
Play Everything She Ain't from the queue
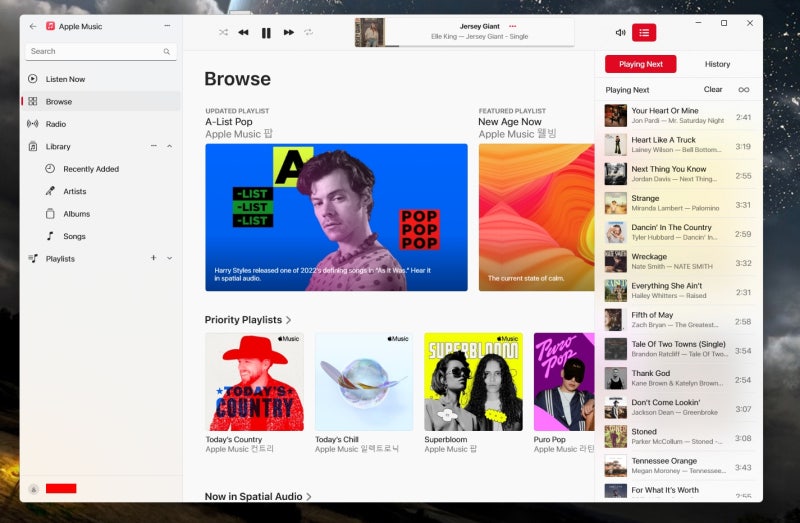[x=679, y=291]
